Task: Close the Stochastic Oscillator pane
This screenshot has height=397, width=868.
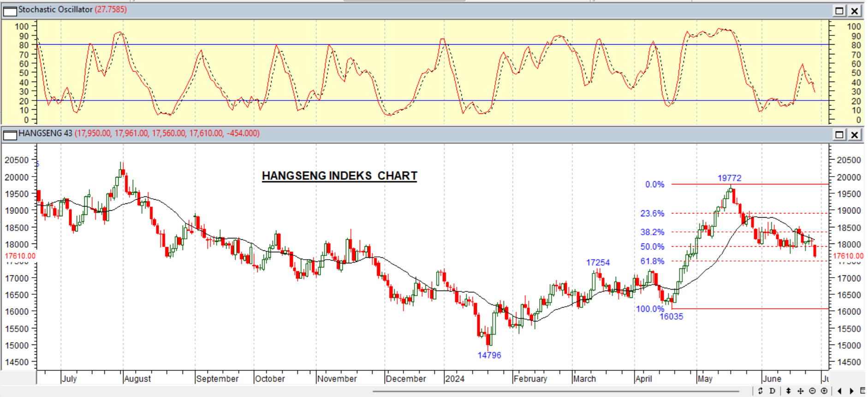Action: pyautogui.click(x=855, y=11)
